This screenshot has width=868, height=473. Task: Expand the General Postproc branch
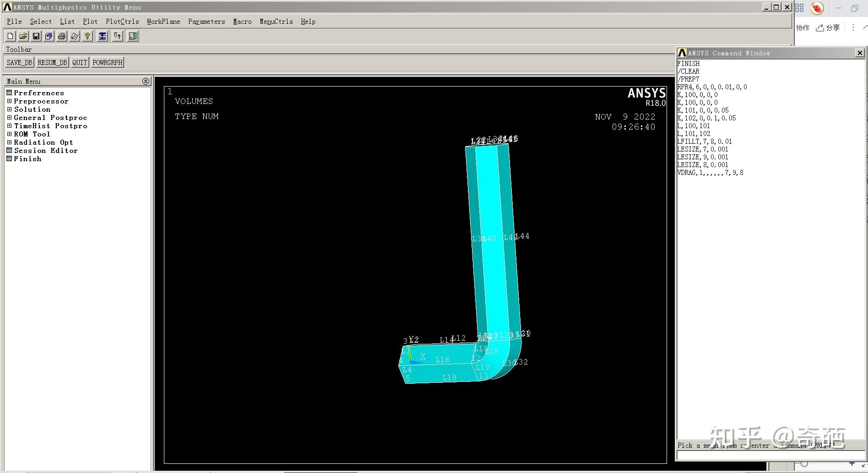click(9, 118)
